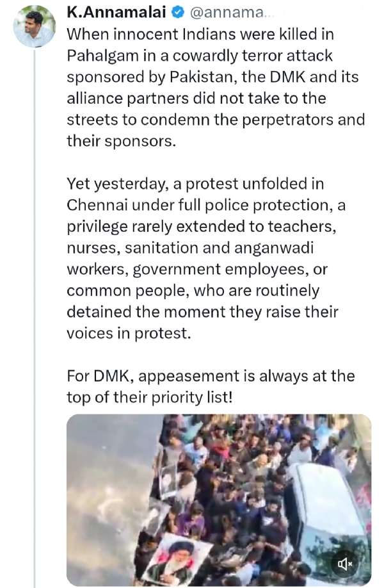Open K.Annamalai's profile picture
Screen dimensions: 384x588
[34, 26]
